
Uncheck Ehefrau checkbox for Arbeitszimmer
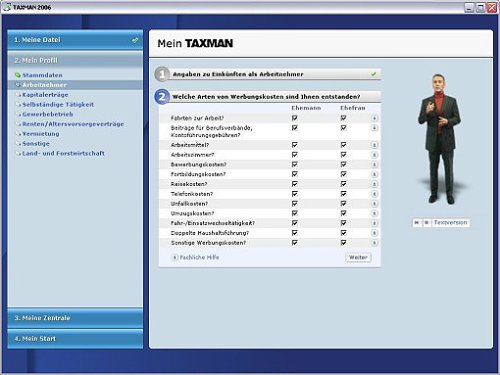(343, 155)
